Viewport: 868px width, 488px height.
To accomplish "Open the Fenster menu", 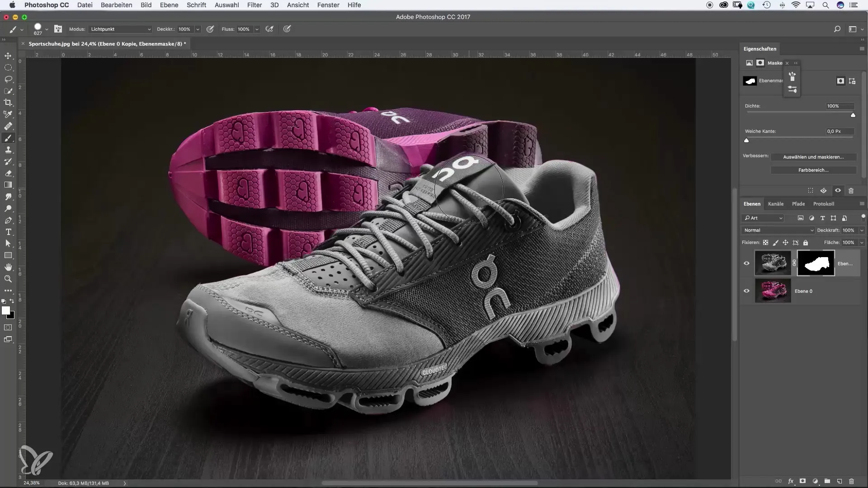I will pos(328,5).
